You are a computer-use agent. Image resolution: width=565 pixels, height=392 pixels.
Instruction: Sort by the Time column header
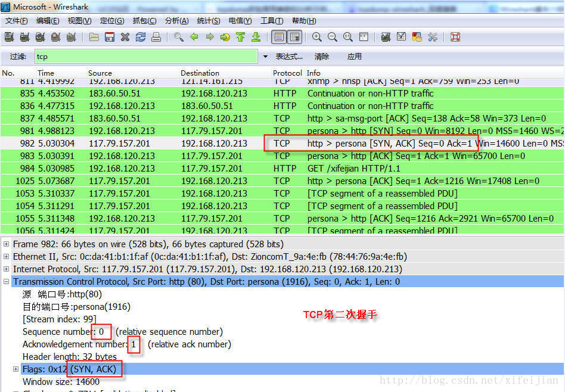point(45,73)
